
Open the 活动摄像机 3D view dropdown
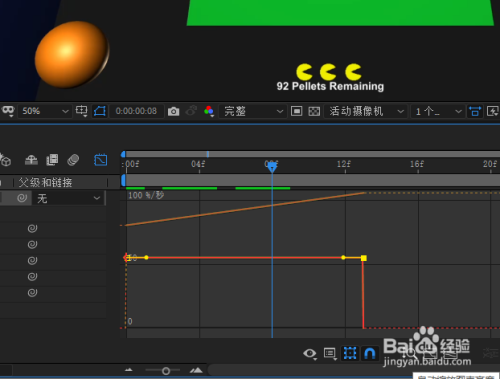click(366, 111)
